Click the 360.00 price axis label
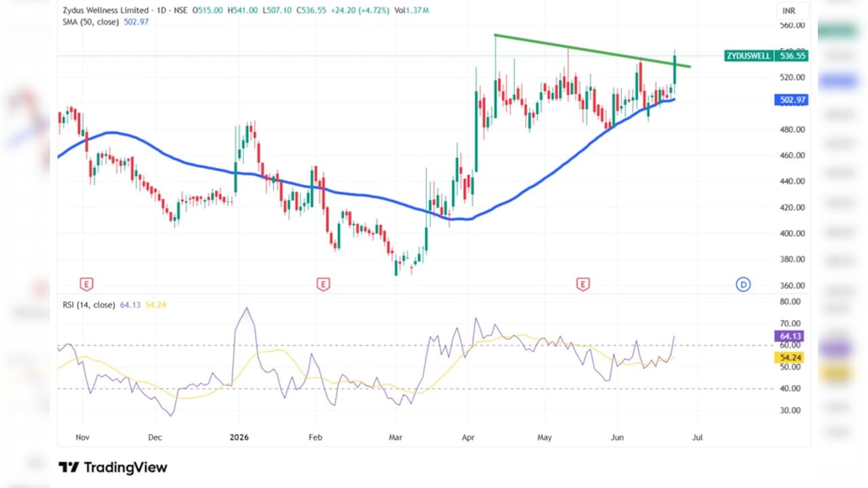Viewport: 868px width, 488px height. 792,285
